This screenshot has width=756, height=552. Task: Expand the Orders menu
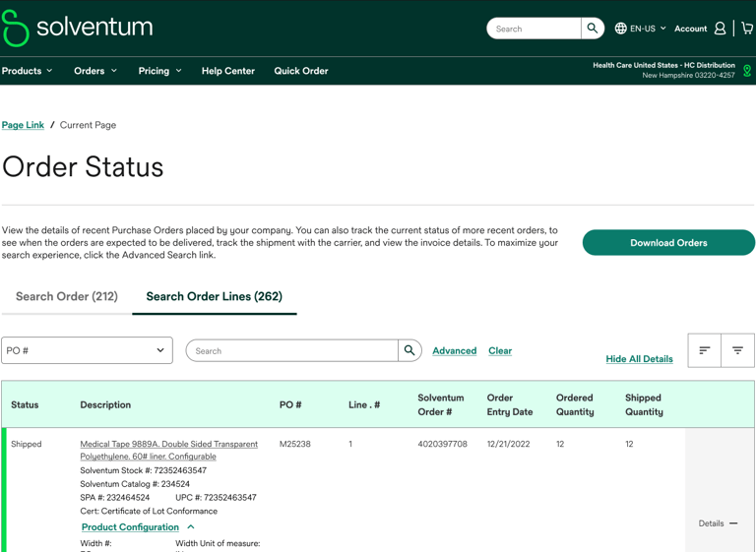point(95,71)
